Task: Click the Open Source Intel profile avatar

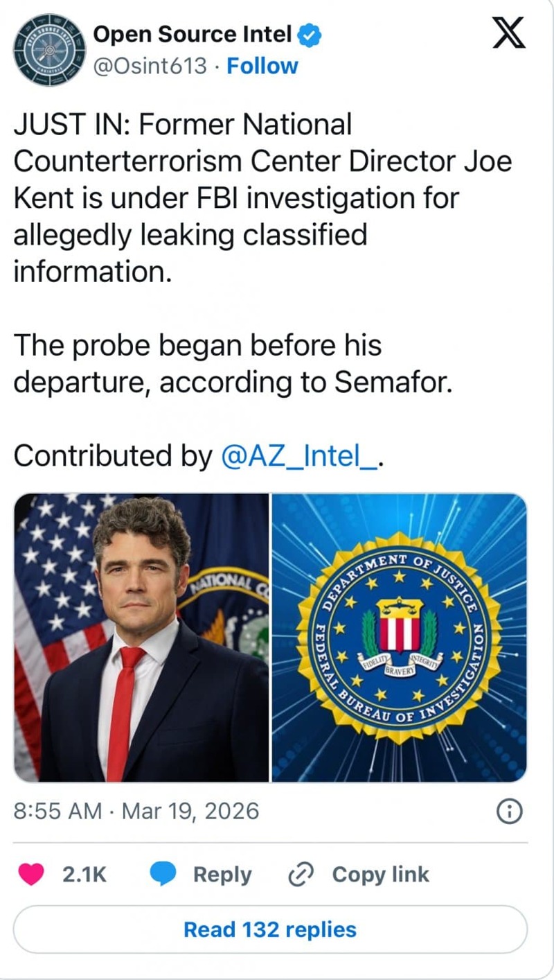Action: [x=48, y=51]
